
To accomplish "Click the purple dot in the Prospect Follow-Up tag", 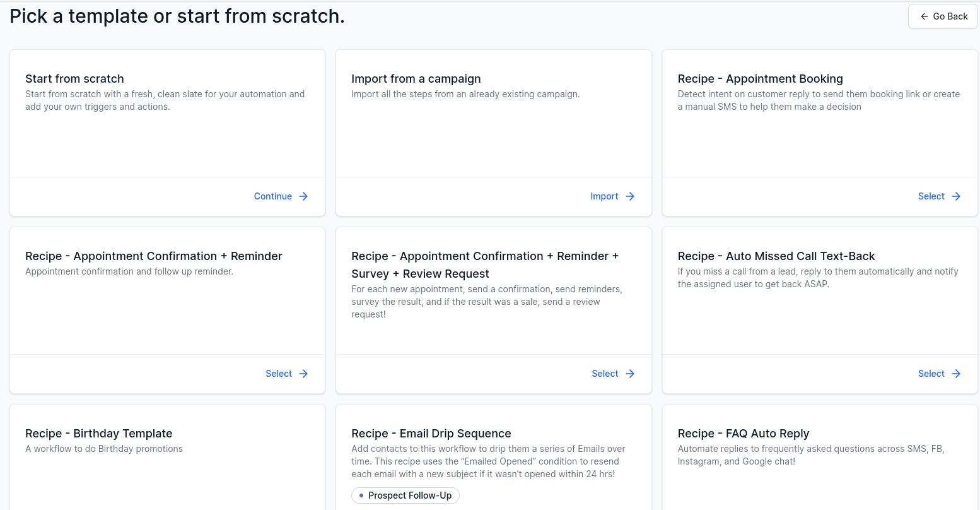I will point(361,495).
